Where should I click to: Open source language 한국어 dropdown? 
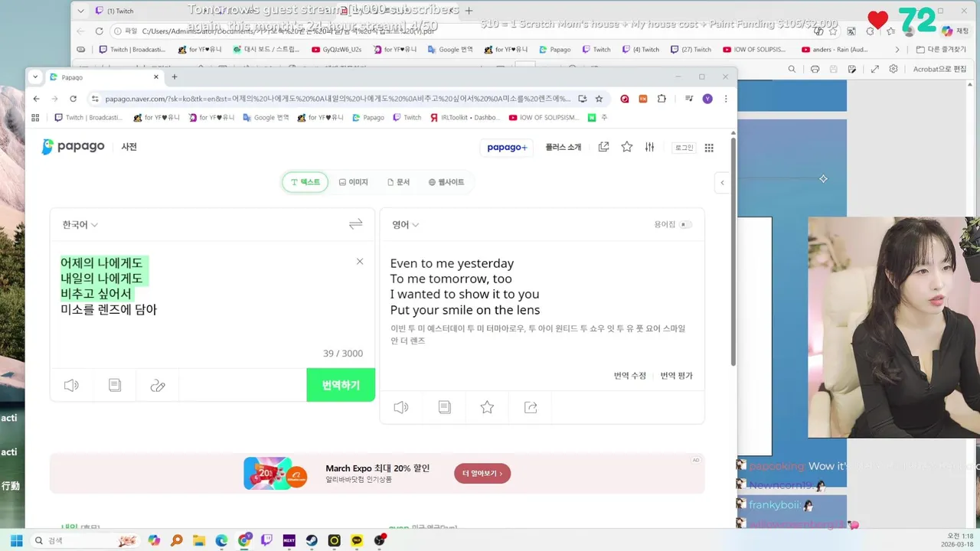[x=80, y=225]
